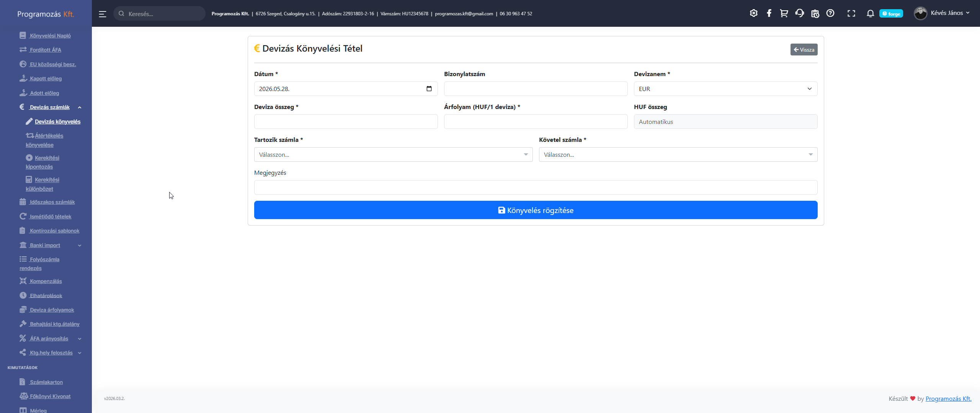Click the Banki import bank icon
Image resolution: width=980 pixels, height=413 pixels.
tap(23, 245)
